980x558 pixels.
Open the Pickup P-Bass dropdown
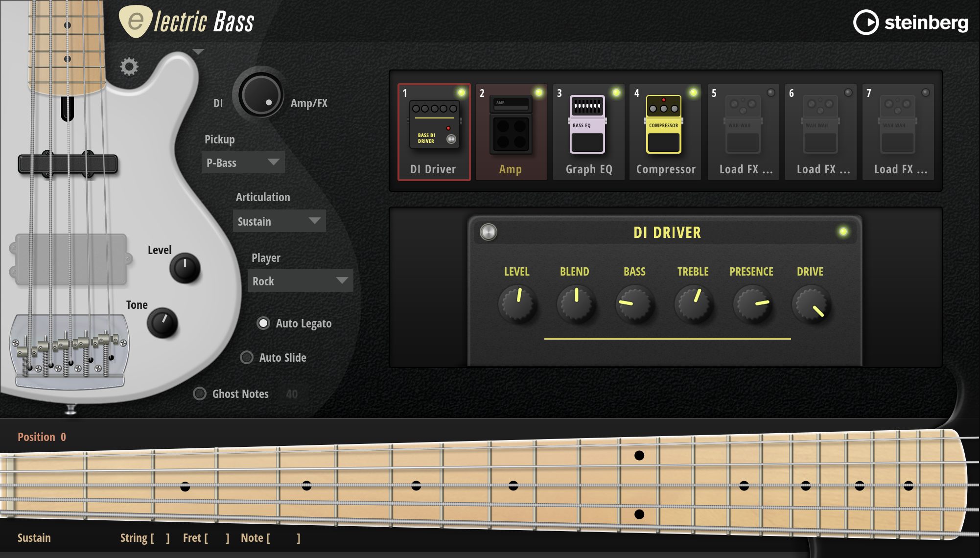pos(243,163)
